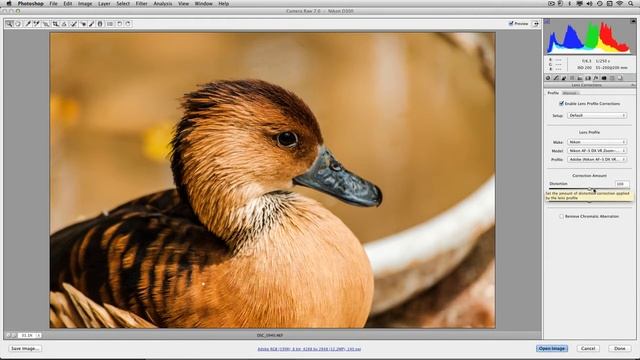Open the Effects panel icon

[x=596, y=78]
